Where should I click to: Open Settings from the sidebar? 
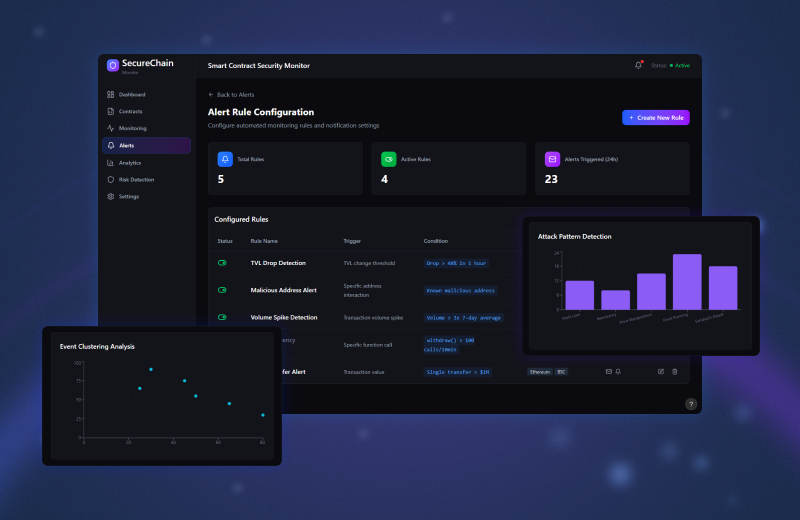(129, 196)
